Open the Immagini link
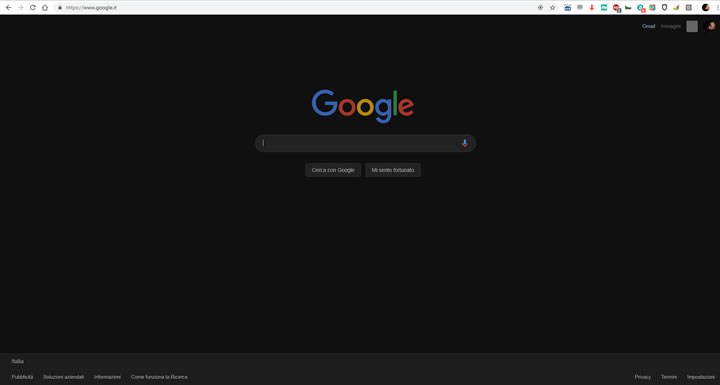 pos(670,26)
